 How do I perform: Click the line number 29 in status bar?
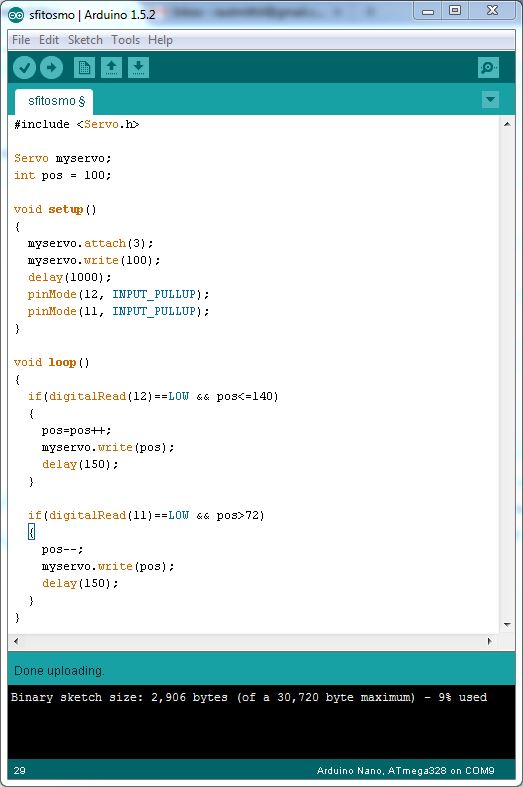pos(20,770)
